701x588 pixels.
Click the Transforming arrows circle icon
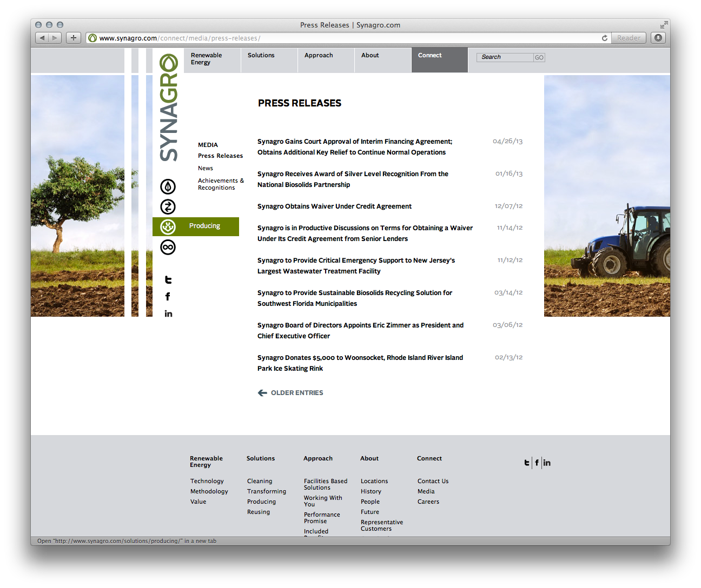click(168, 206)
